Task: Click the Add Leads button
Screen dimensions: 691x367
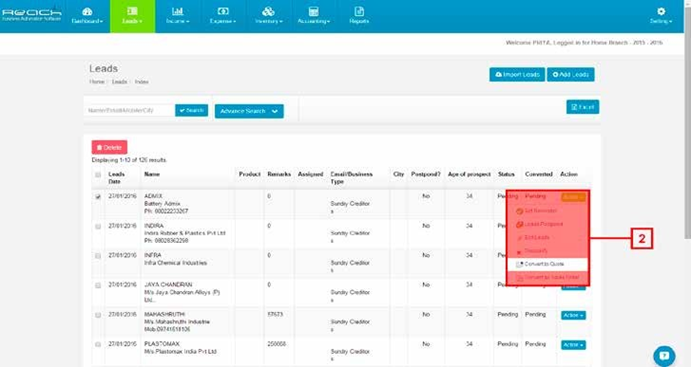Action: click(571, 74)
